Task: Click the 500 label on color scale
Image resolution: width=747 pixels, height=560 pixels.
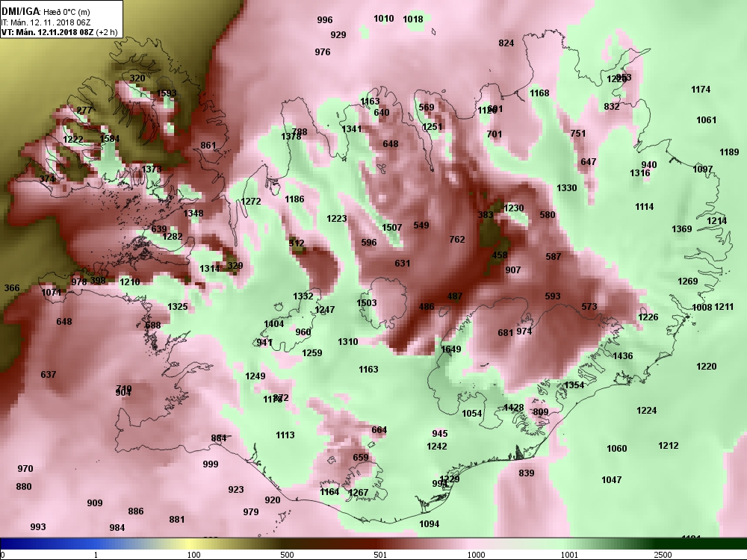Action: click(287, 555)
